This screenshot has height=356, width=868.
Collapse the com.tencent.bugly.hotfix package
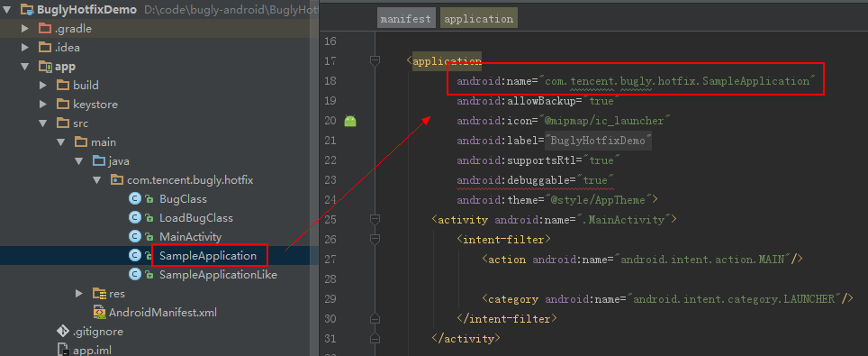[x=97, y=179]
